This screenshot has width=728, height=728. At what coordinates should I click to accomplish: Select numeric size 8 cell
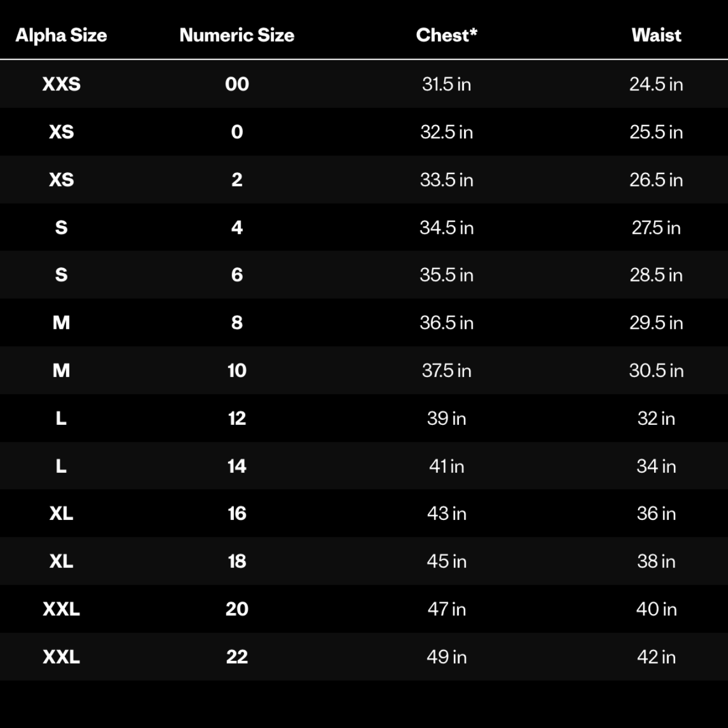point(237,322)
